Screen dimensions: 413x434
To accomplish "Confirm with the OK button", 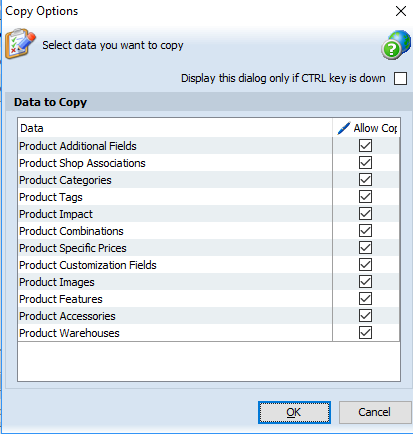I will point(294,412).
